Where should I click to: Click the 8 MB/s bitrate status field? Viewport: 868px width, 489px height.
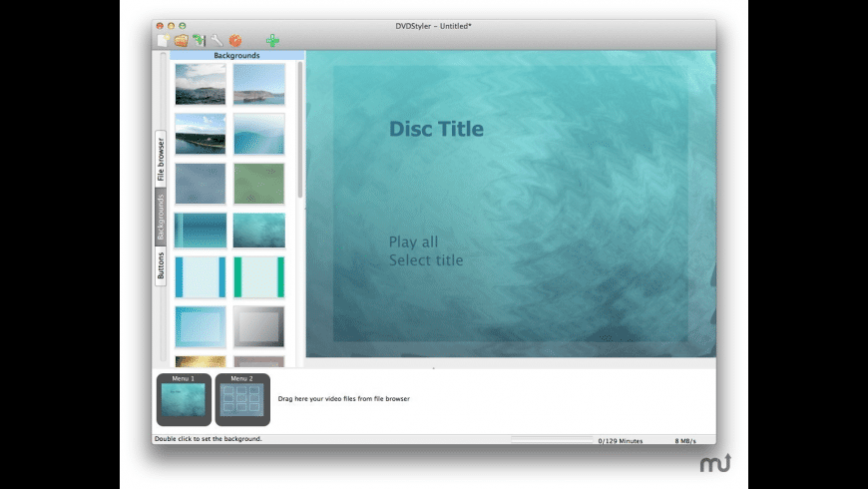point(684,440)
